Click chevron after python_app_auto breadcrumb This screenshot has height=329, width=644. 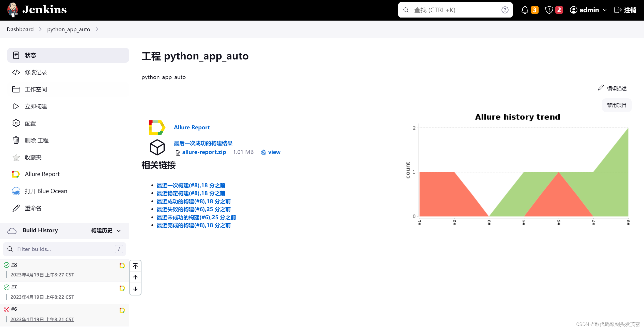pyautogui.click(x=97, y=29)
